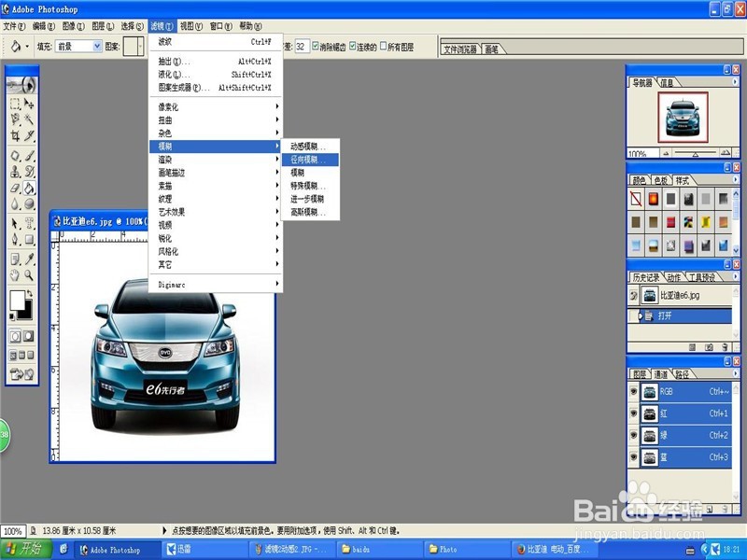This screenshot has width=747, height=560.
Task: Select the Magic Wand tool
Action: [29, 119]
